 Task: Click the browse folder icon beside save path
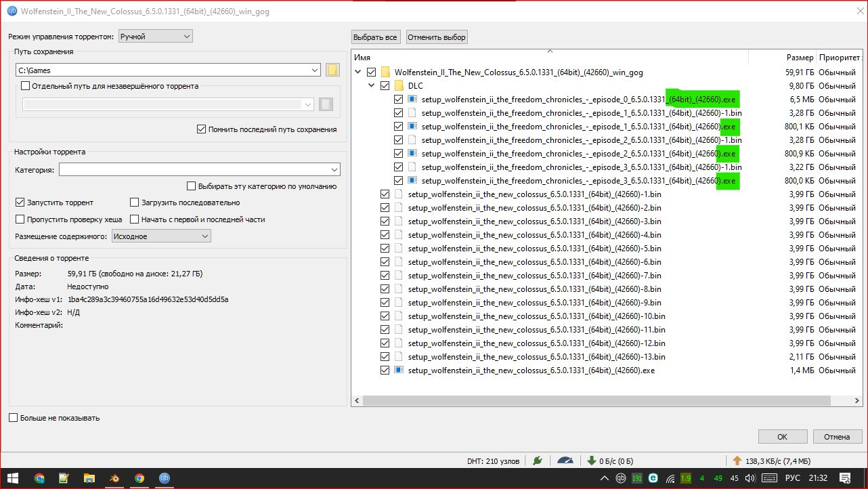pyautogui.click(x=332, y=70)
